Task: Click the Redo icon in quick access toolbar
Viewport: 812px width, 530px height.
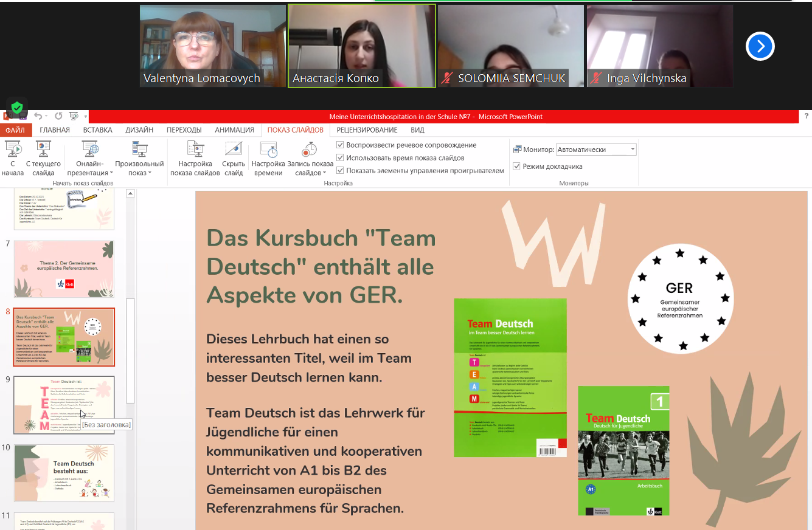Action: pyautogui.click(x=58, y=116)
